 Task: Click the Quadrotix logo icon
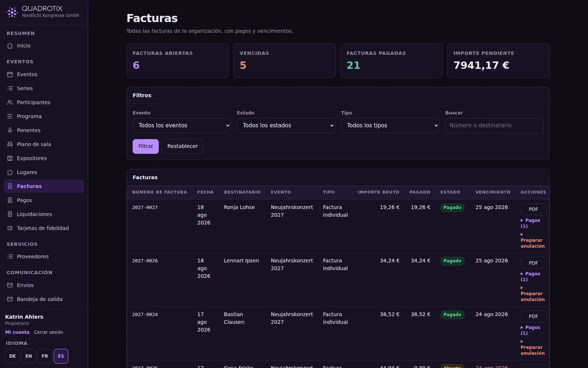tap(12, 12)
